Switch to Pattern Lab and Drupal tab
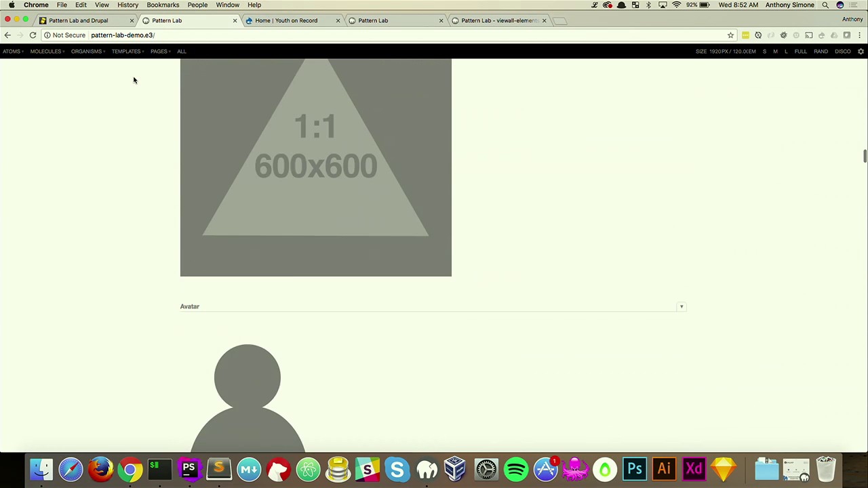This screenshot has height=488, width=868. coord(85,20)
